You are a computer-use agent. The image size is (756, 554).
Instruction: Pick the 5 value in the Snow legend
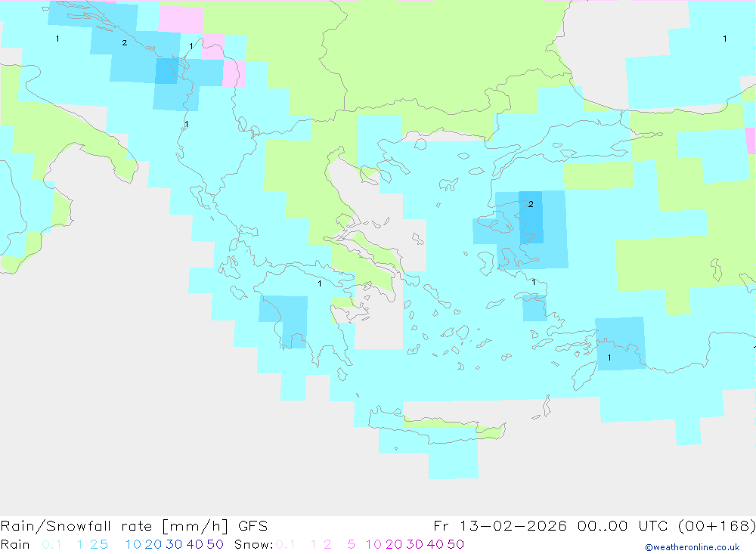(352, 544)
